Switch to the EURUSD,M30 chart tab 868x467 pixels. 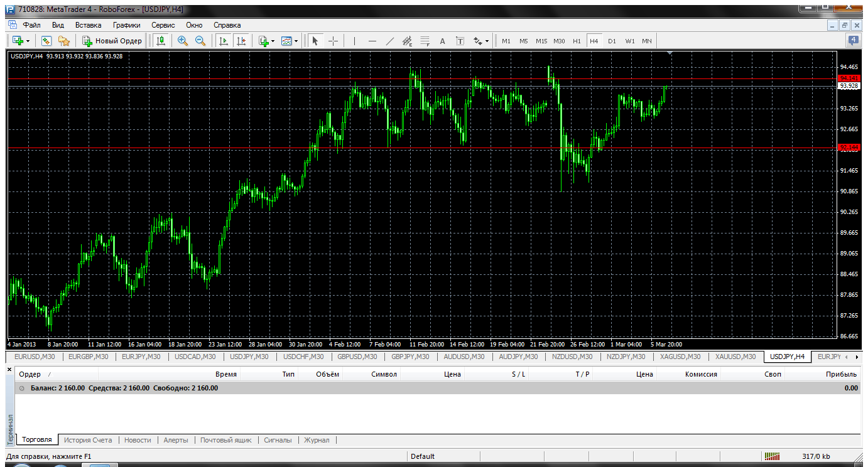(35, 357)
